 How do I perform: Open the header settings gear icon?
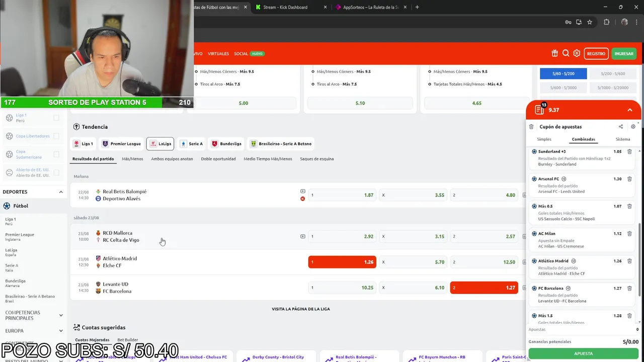coord(577,53)
